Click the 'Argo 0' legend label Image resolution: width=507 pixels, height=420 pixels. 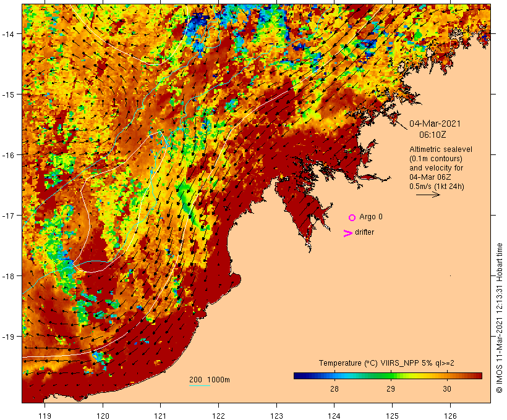[371, 217]
